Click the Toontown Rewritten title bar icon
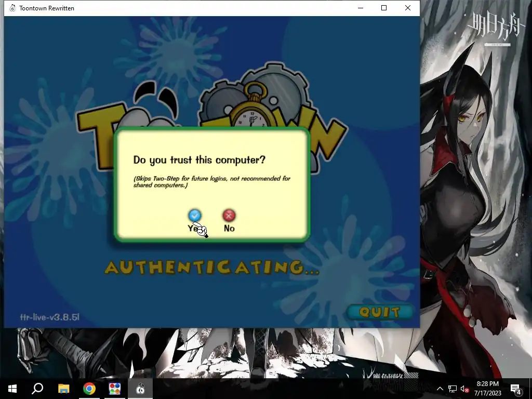 tap(12, 8)
